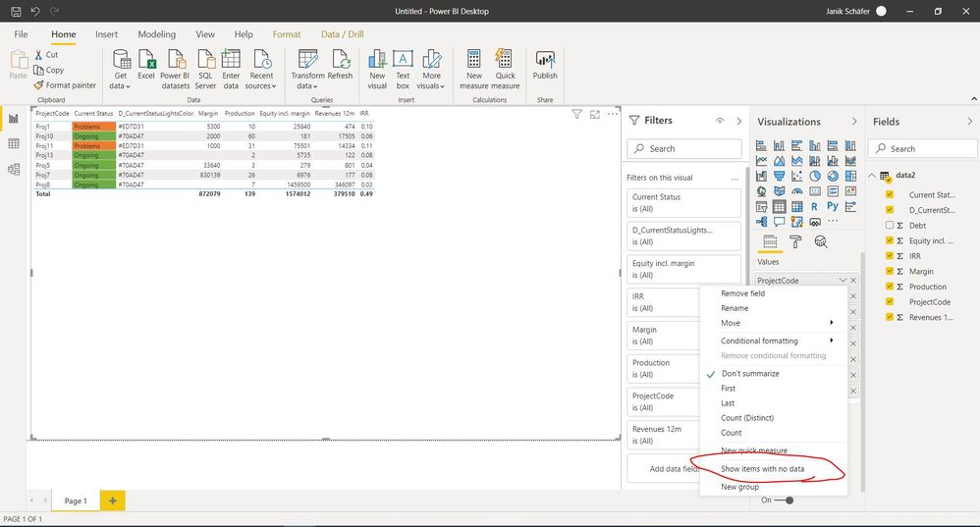Toggle Focus mode on the table visual
Image resolution: width=980 pixels, height=527 pixels.
[x=595, y=114]
